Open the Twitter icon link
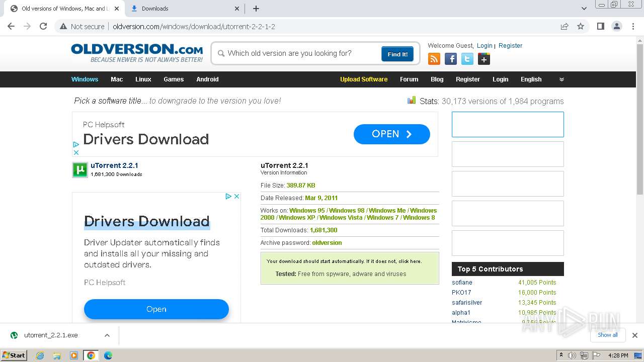The width and height of the screenshot is (644, 362). [x=467, y=59]
